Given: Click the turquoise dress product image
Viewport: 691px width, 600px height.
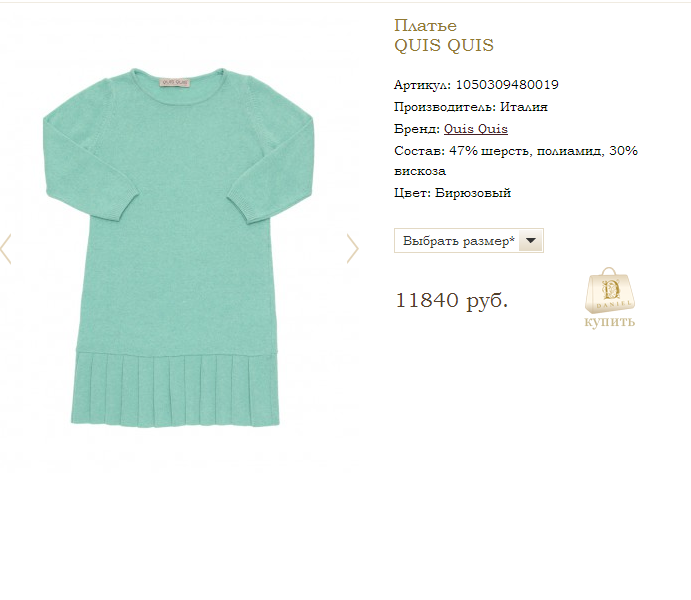Looking at the screenshot, I should coord(178,247).
